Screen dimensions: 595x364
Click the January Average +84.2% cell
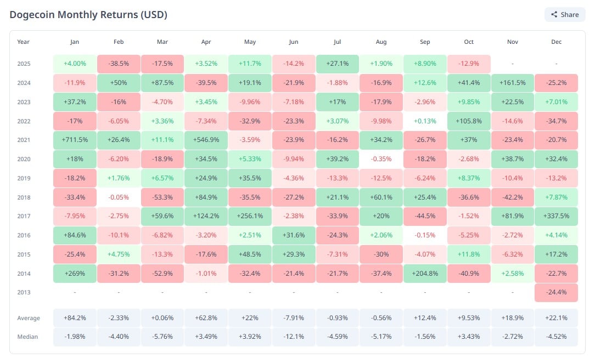tap(75, 318)
